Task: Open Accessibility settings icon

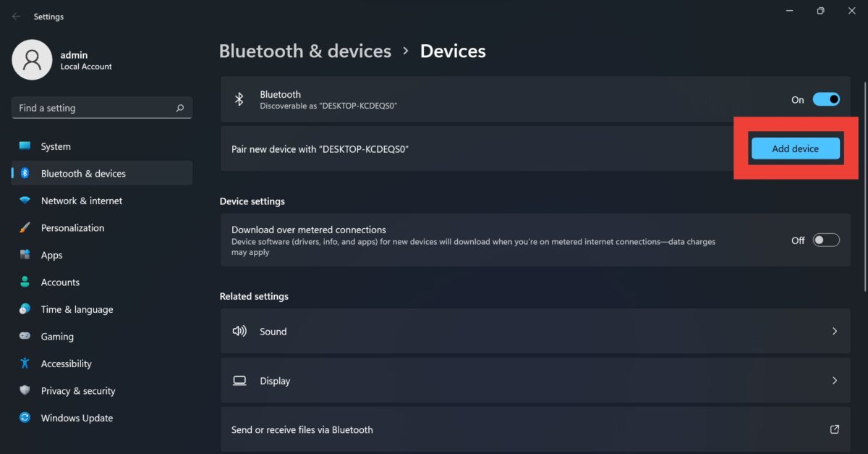Action: (x=23, y=363)
